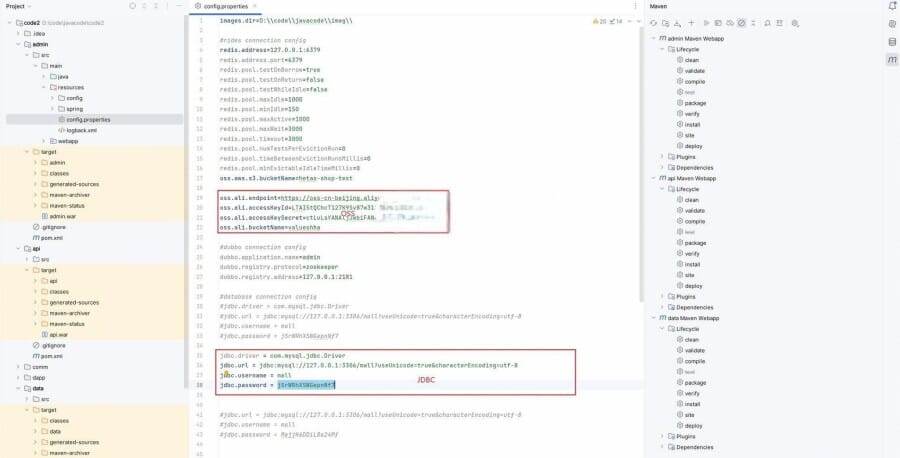Expand the webapp folder
The width and height of the screenshot is (900, 458).
tap(46, 140)
